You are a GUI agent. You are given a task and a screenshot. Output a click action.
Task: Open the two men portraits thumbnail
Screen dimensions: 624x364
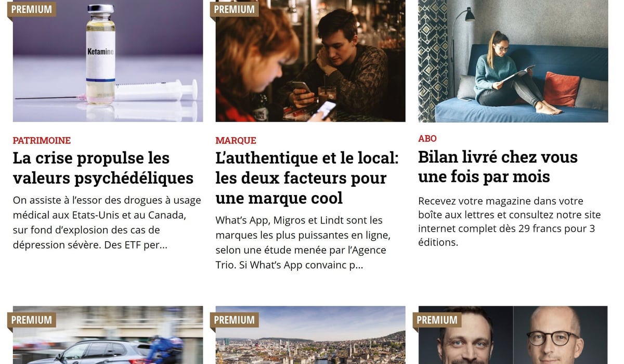(x=513, y=335)
